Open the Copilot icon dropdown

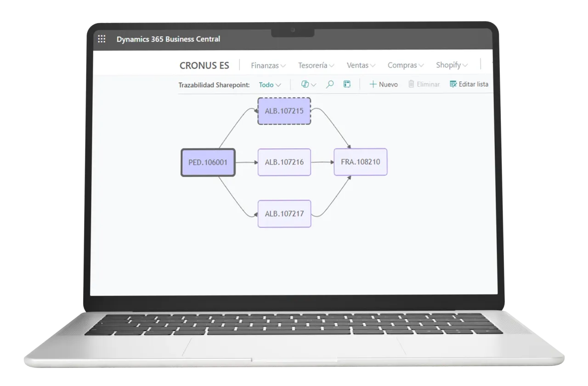pos(309,85)
